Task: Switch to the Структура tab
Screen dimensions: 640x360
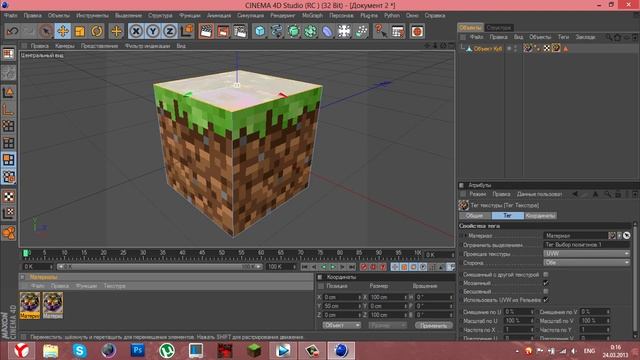Action: pos(499,28)
